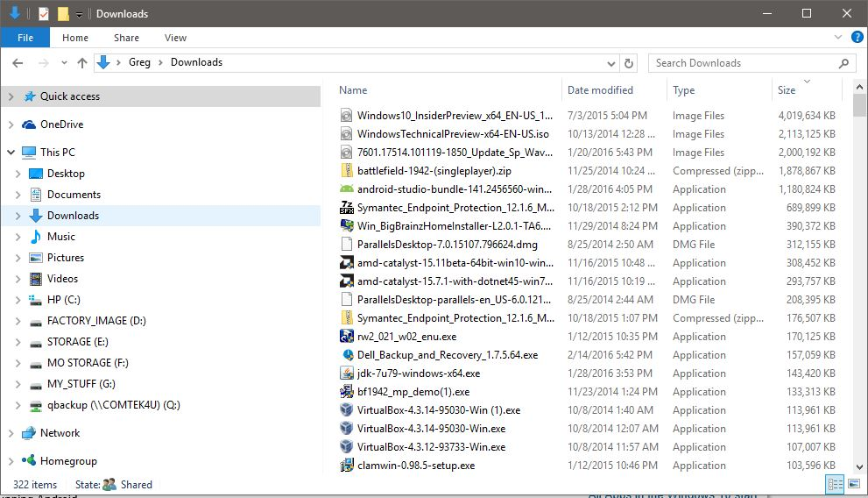Click the search magnifier icon

(843, 63)
